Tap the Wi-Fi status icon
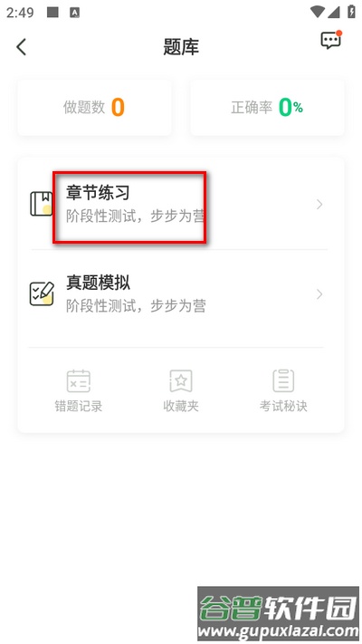 318,12
